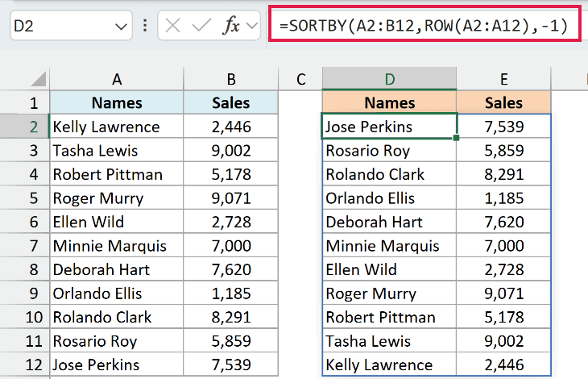
Task: Select row 9 header
Action: coord(25,294)
